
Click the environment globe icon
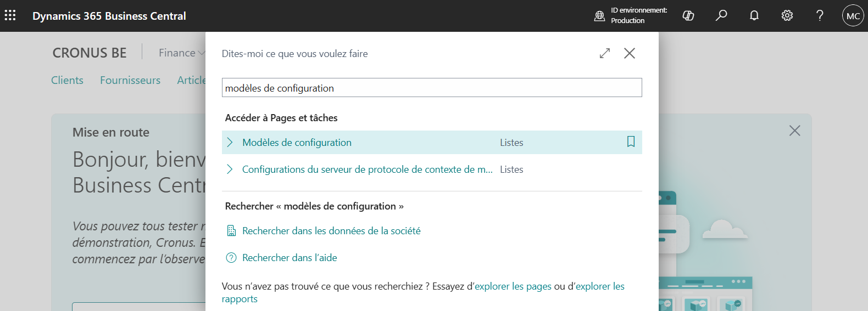(x=599, y=16)
